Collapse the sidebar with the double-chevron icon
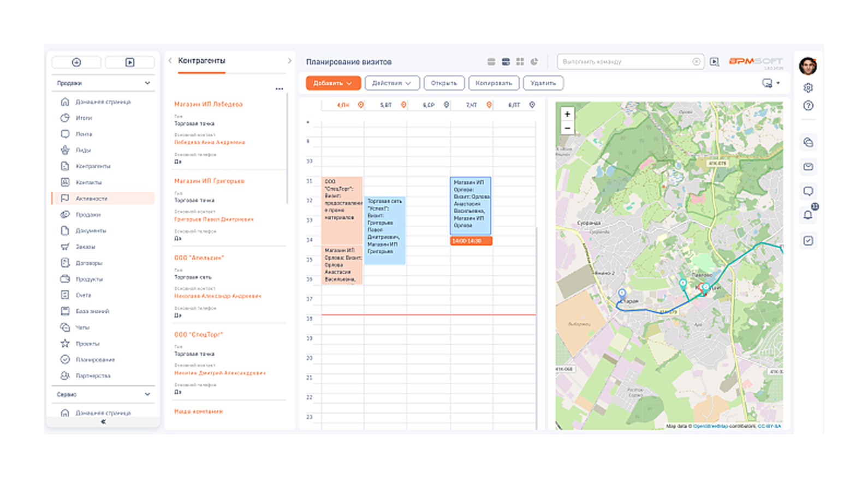This screenshot has width=868, height=478. click(x=103, y=422)
